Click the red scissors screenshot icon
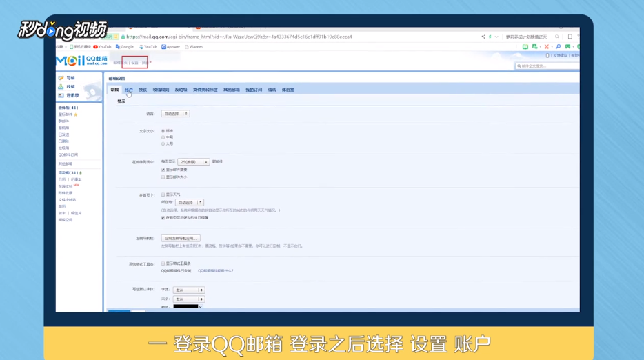This screenshot has width=644, height=360. [x=546, y=46]
